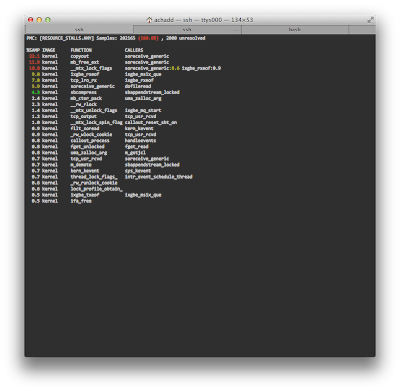Screen dimensions: 400x391
Task: Click the red '22.1' sample percentage
Action: (x=34, y=56)
